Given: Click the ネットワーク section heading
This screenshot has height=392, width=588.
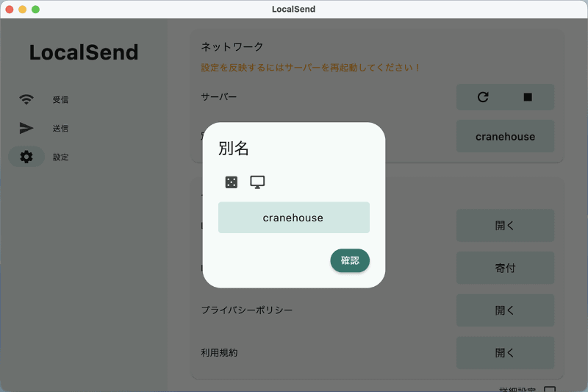Looking at the screenshot, I should (232, 47).
